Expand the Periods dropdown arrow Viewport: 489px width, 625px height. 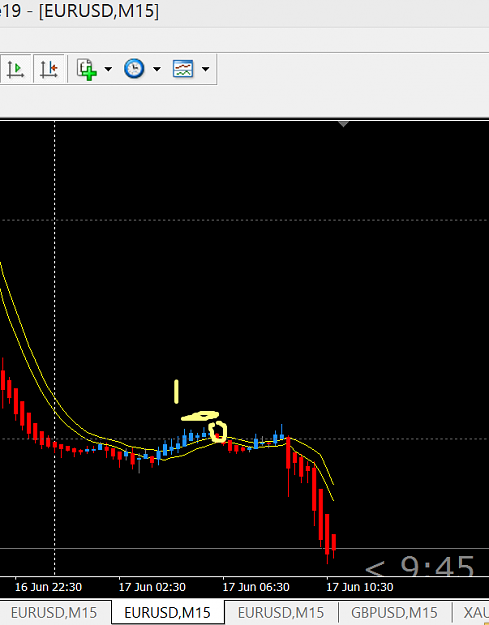tap(157, 69)
